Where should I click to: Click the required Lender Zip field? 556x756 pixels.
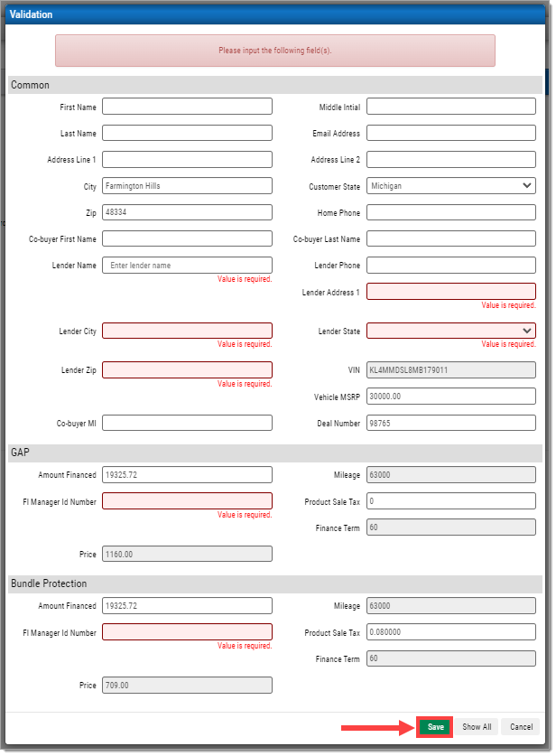187,370
